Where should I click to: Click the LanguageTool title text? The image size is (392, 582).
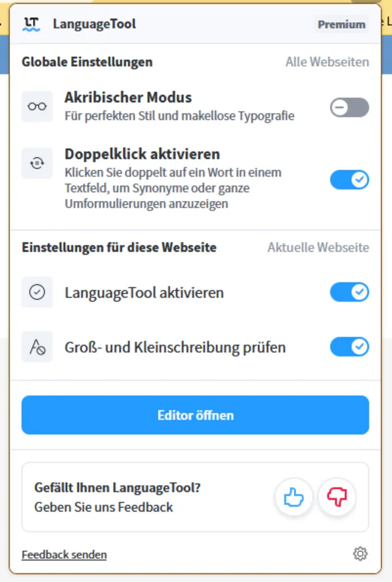click(94, 25)
